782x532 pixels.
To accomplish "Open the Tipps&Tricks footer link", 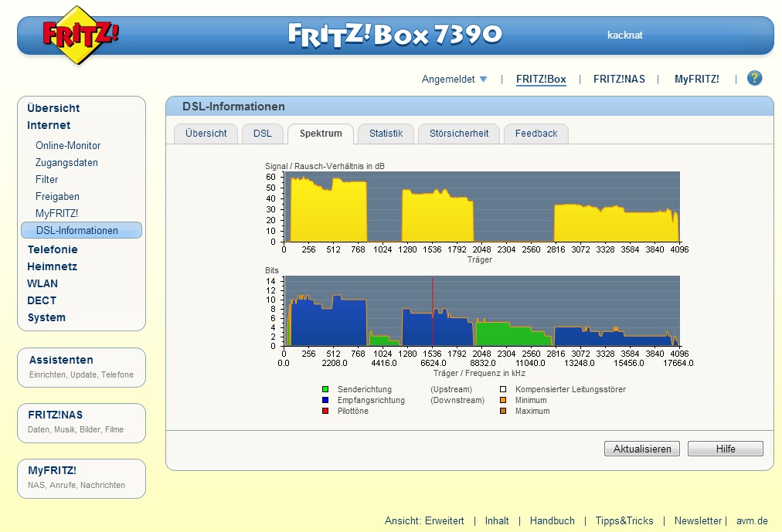I will pyautogui.click(x=624, y=521).
